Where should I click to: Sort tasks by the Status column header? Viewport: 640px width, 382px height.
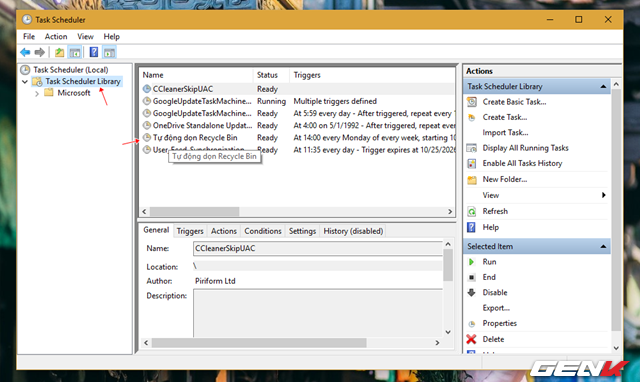(271, 75)
